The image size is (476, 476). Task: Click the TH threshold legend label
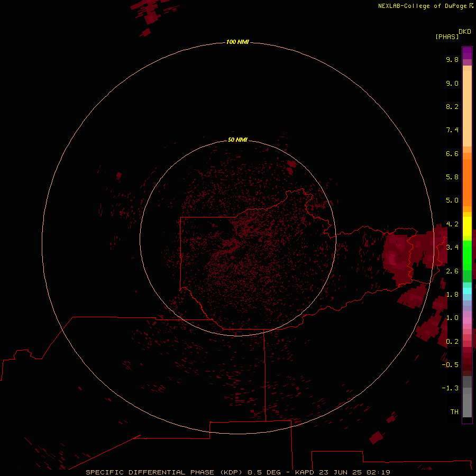(x=454, y=412)
